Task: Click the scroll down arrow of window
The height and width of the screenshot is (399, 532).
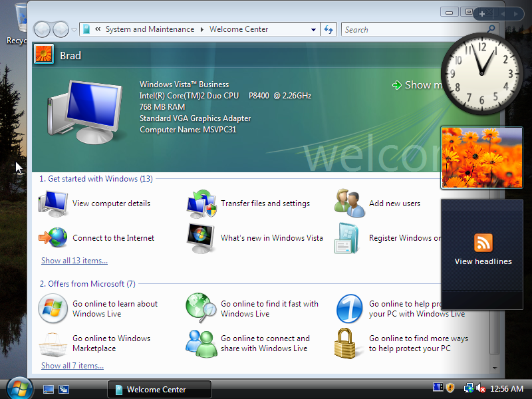Action: coord(495,368)
